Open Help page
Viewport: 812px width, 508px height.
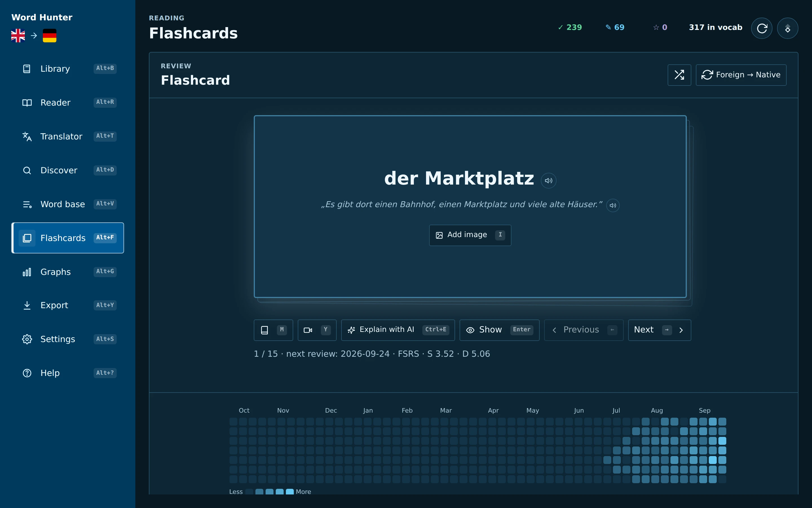pos(68,373)
